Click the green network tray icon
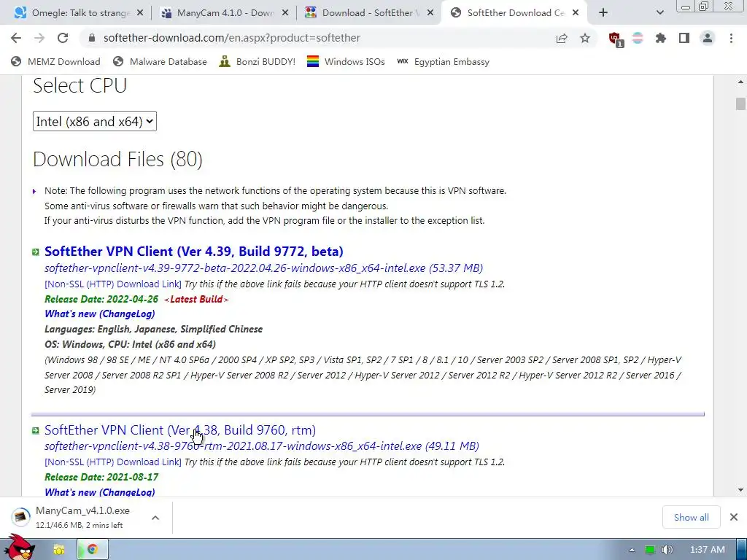Screen dimensions: 747x560 650,550
